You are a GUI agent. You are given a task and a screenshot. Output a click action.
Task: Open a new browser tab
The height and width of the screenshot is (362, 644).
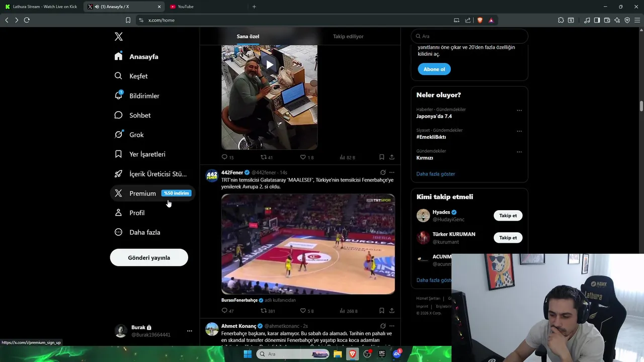[x=254, y=7]
